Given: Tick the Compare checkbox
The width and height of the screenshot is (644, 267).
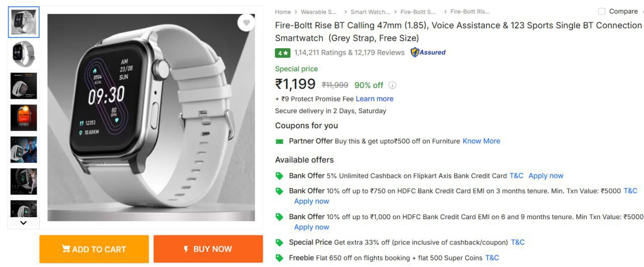Looking at the screenshot, I should pyautogui.click(x=601, y=12).
